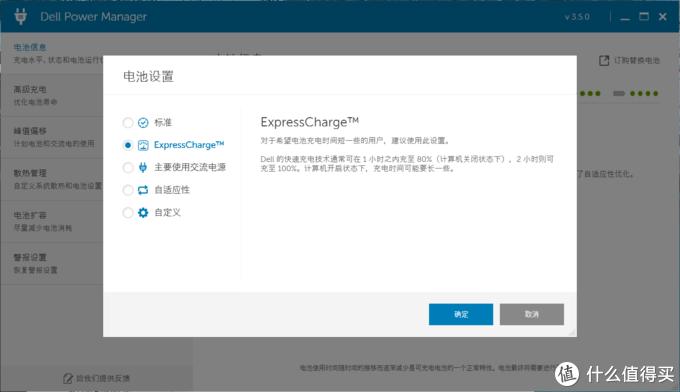
Task: Select the 自适应性 radio button
Action: (x=128, y=190)
